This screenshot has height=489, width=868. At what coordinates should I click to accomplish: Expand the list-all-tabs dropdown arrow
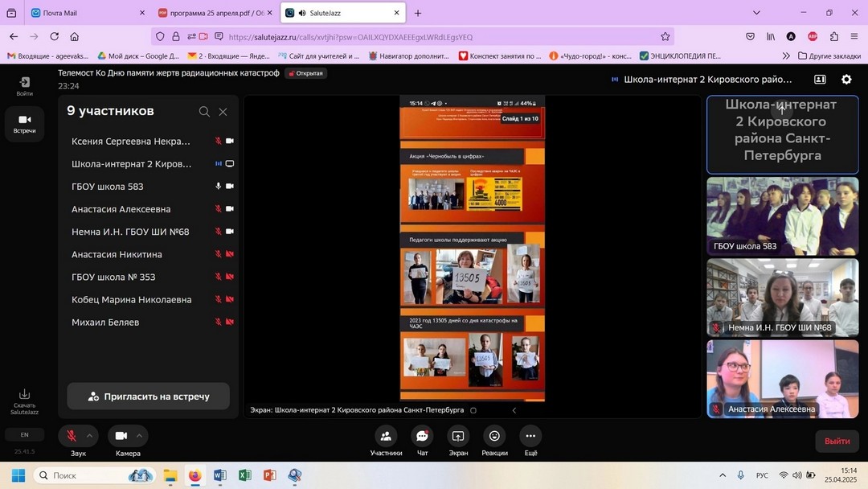(x=757, y=13)
